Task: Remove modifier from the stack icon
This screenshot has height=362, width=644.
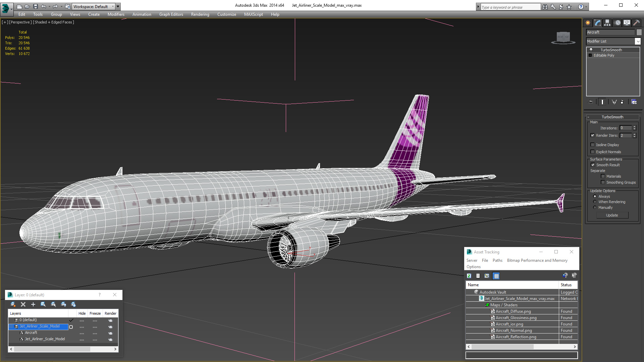Action: click(x=623, y=102)
